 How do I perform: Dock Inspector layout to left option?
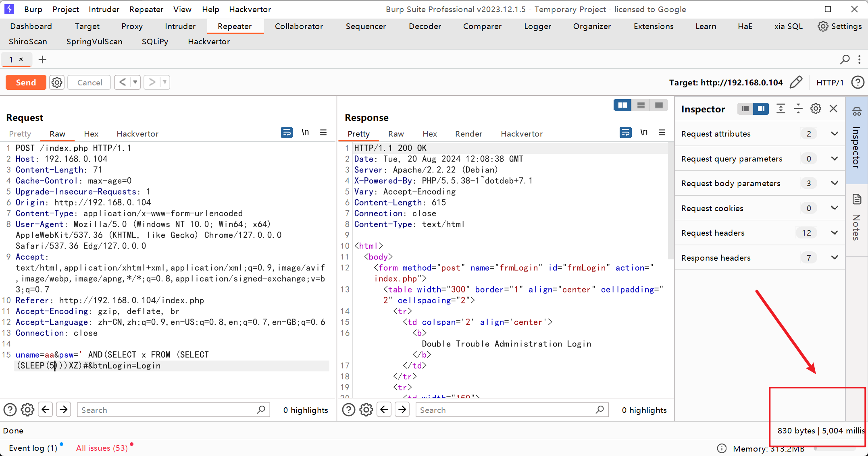click(745, 109)
